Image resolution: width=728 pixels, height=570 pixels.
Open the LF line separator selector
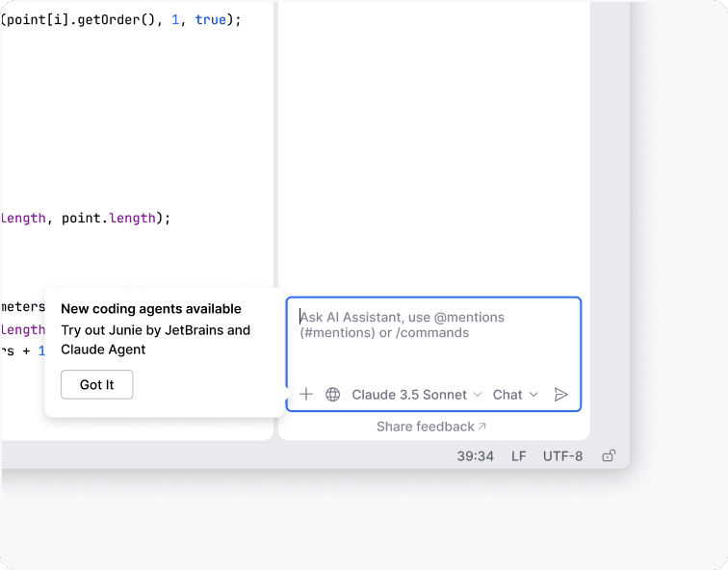click(518, 455)
